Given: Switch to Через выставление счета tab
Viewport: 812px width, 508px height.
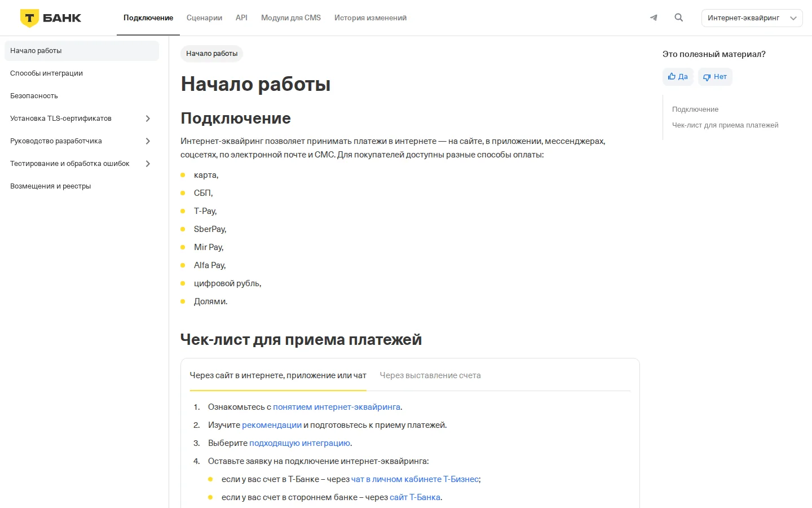Looking at the screenshot, I should (430, 375).
